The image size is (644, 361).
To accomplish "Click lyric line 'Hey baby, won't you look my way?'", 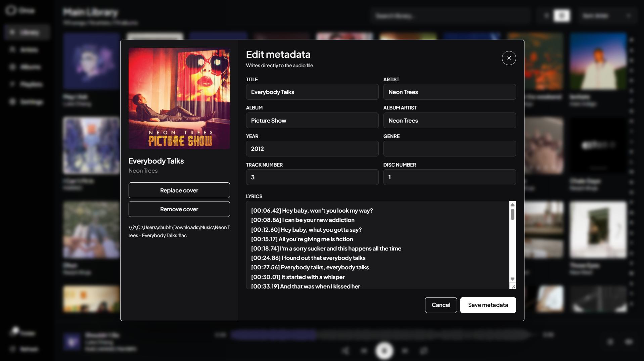I will click(327, 211).
